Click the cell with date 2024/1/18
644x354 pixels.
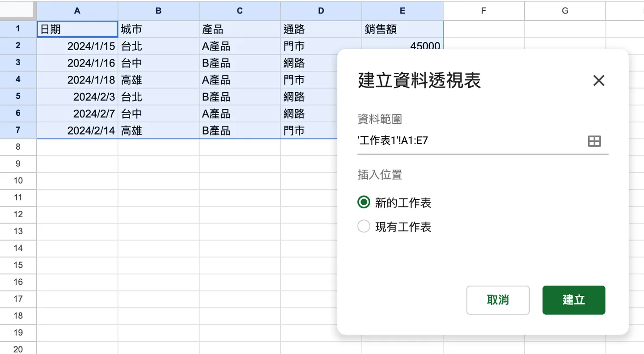coord(77,80)
